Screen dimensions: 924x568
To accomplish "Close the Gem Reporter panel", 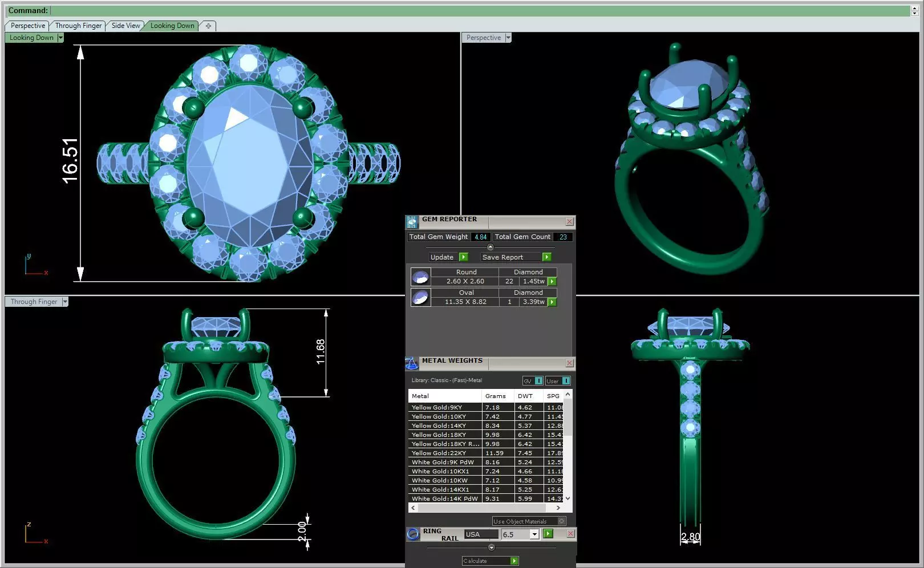I will click(569, 221).
